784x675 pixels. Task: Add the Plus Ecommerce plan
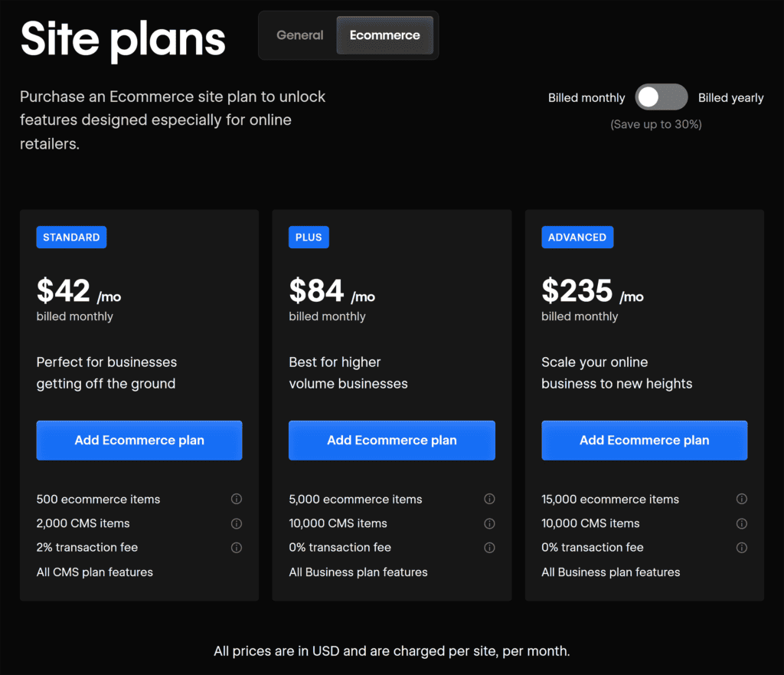[x=392, y=440]
